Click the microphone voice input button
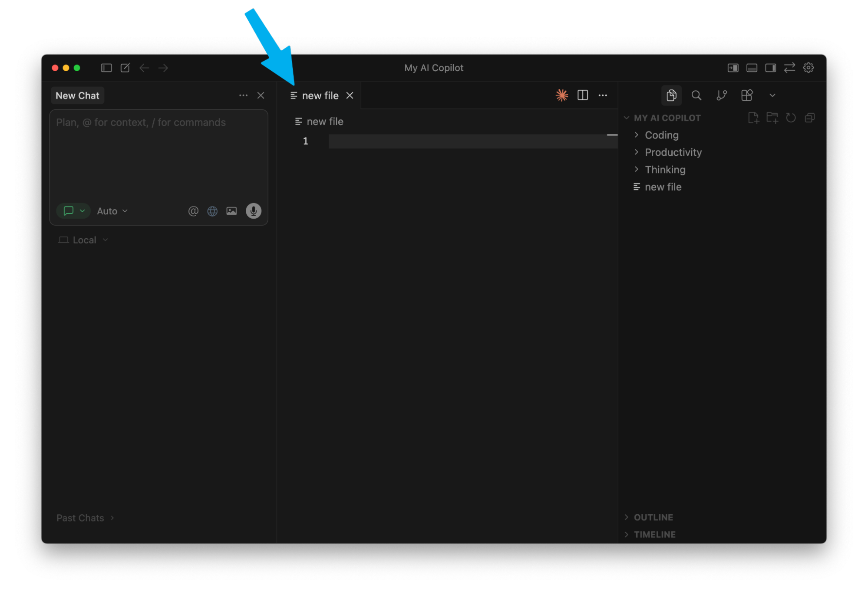 253,211
